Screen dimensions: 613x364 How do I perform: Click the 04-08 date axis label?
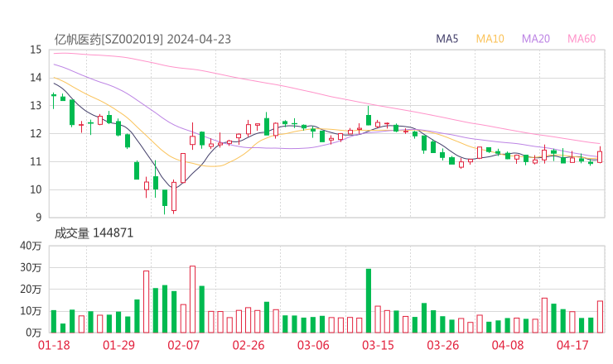[508, 345]
